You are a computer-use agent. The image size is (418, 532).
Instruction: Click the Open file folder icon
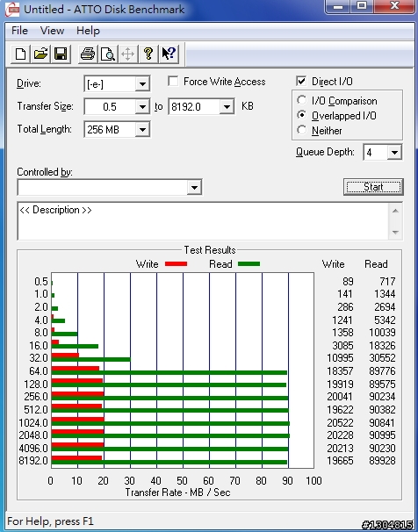coord(40,54)
